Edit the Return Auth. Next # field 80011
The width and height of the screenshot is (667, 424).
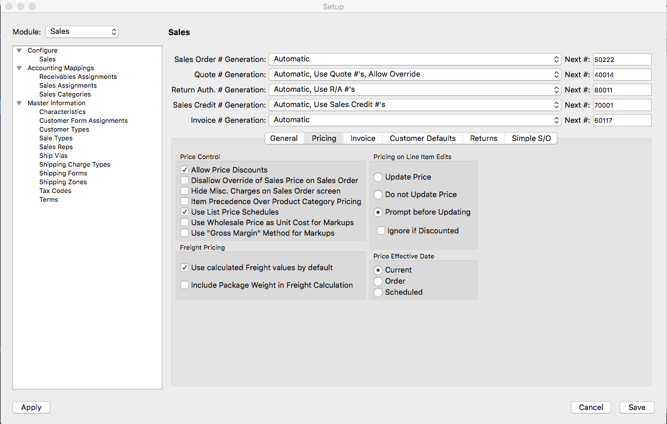622,90
